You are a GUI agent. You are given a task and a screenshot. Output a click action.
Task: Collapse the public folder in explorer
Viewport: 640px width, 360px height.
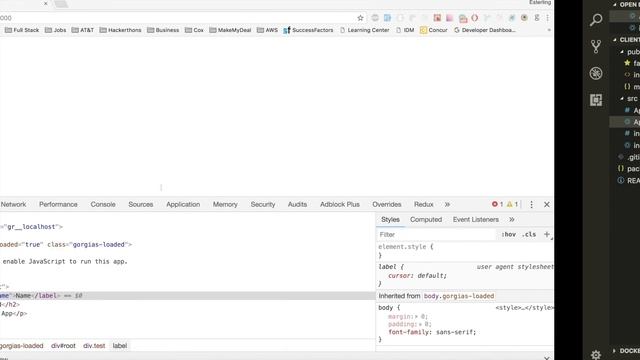[x=622, y=52]
